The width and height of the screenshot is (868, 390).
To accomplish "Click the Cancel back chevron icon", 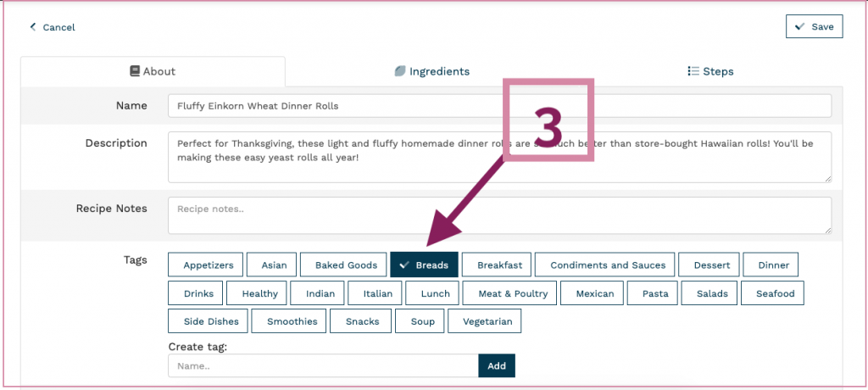I will coord(33,26).
